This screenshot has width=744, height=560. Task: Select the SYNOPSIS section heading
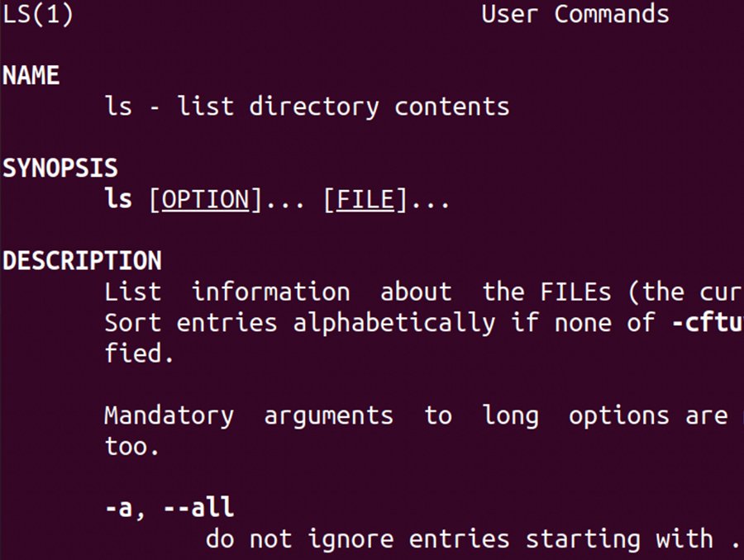pos(60,168)
